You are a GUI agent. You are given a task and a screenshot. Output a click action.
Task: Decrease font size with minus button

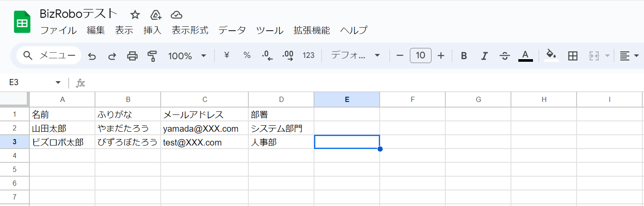400,55
